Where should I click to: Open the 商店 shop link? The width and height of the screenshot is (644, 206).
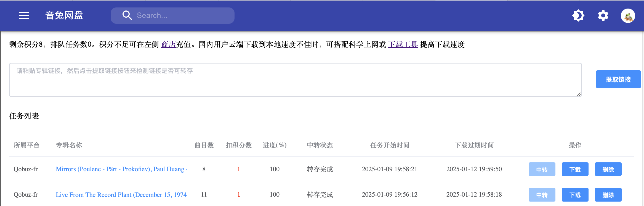[x=168, y=44]
